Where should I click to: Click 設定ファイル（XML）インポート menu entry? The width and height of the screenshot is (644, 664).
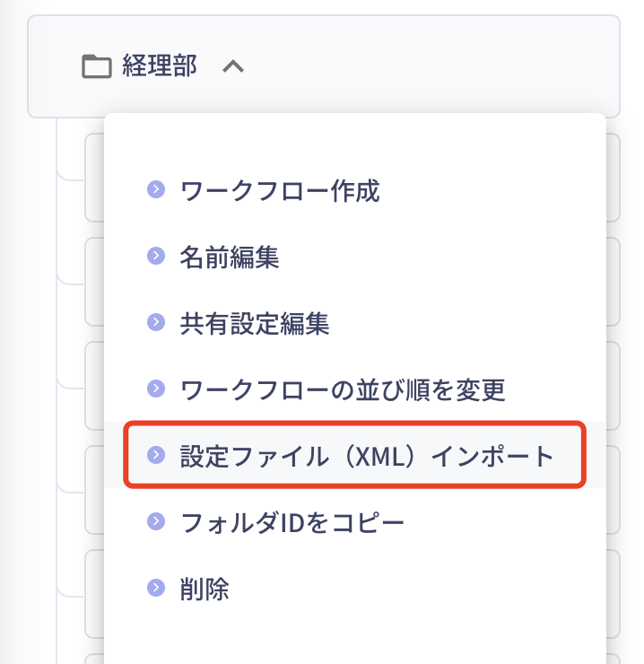click(368, 455)
